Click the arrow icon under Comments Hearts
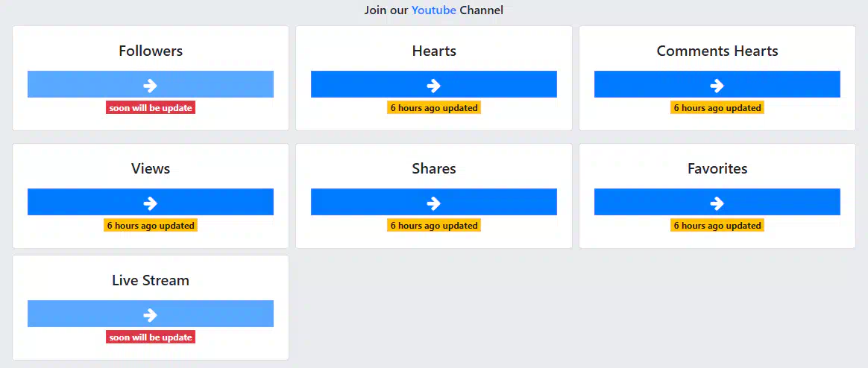Viewport: 868px width, 368px height. 717,85
